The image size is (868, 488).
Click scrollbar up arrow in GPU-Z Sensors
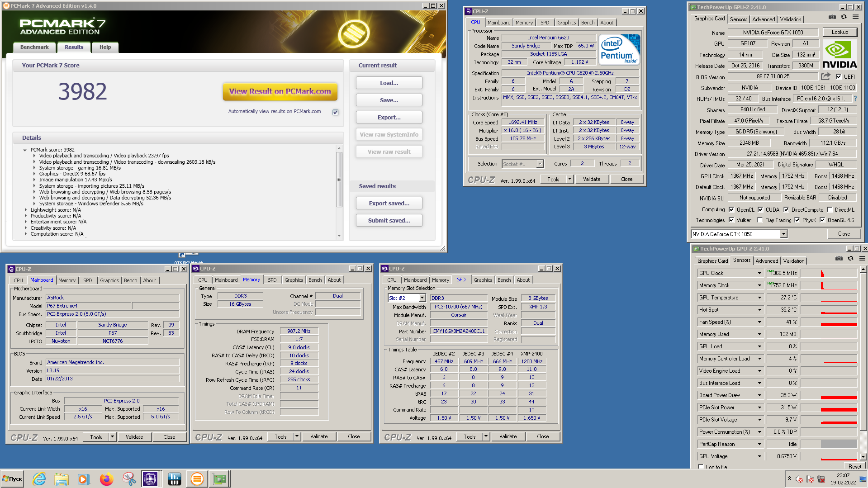coord(863,269)
